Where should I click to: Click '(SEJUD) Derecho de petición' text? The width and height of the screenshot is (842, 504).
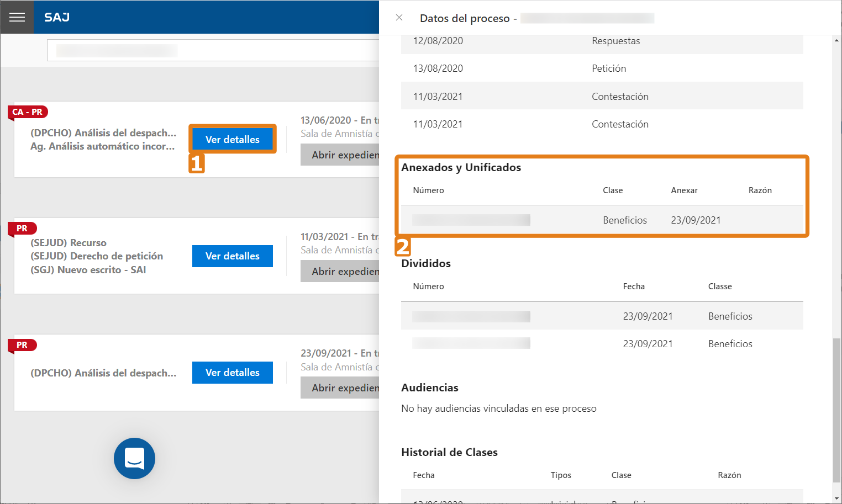(x=97, y=256)
